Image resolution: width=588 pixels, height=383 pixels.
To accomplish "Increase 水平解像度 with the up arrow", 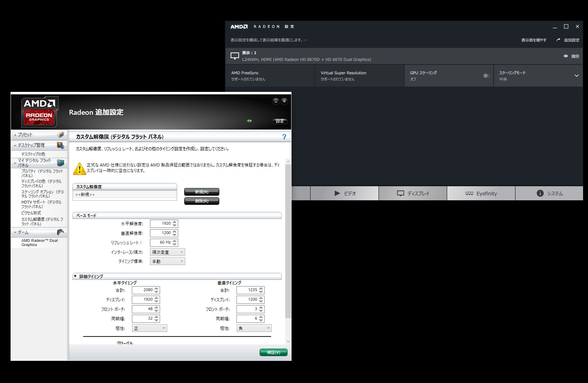I will [175, 222].
